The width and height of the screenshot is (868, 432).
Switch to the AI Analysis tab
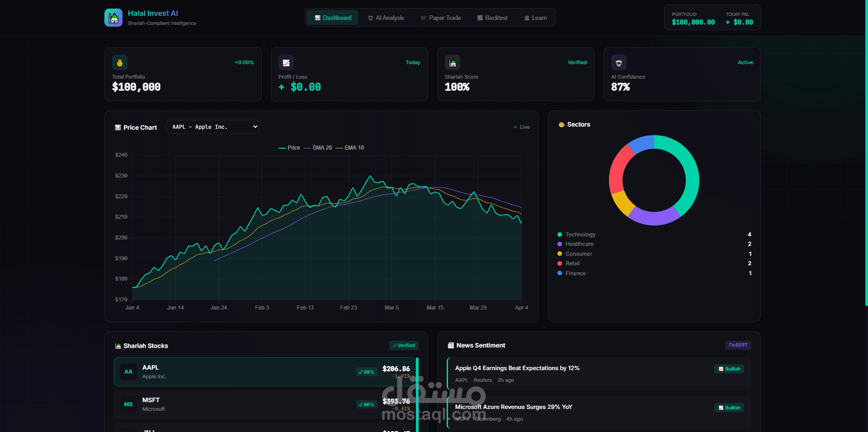(x=386, y=18)
